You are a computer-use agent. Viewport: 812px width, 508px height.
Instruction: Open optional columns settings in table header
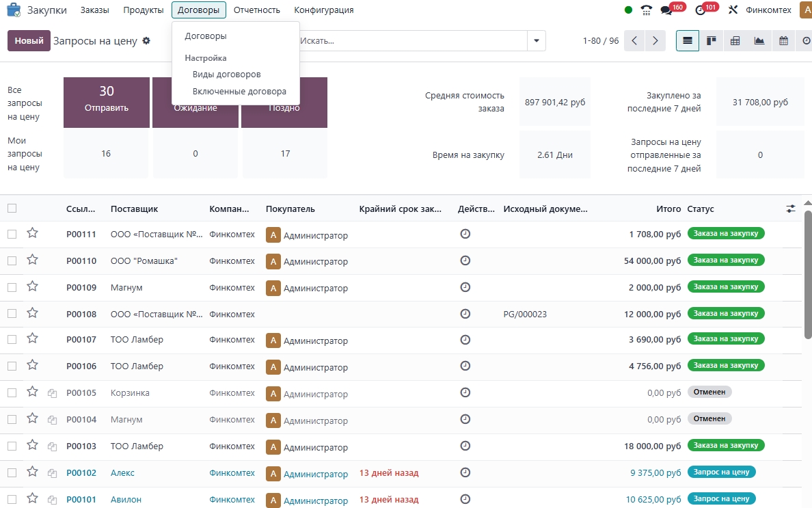791,209
